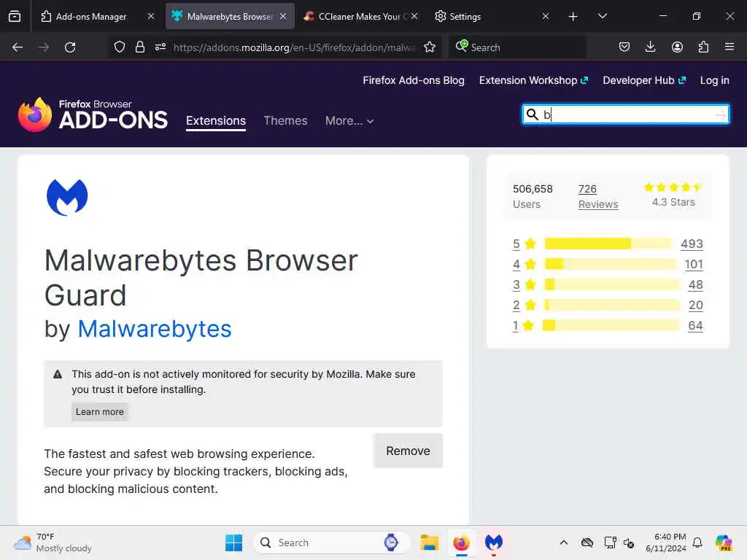Viewport: 747px width, 560px height.
Task: List all tabs dropdown arrow
Action: point(602,16)
